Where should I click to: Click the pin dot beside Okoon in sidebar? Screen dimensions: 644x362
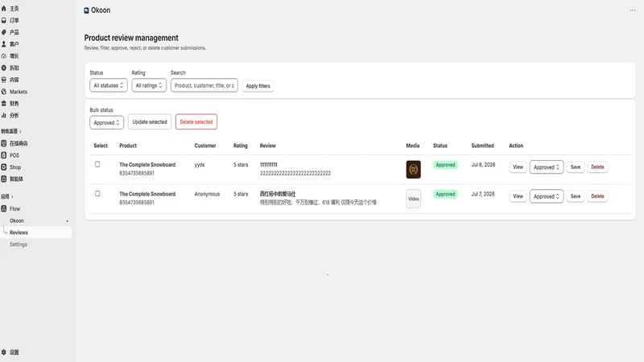(68, 220)
